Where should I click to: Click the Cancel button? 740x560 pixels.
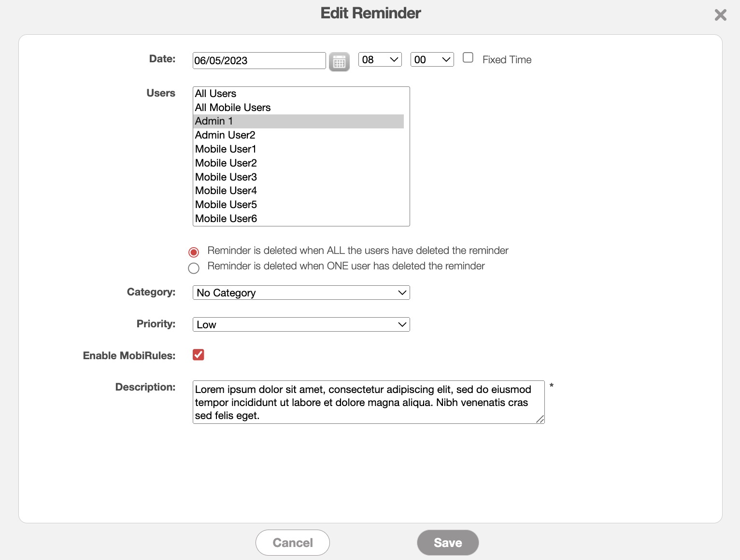pos(292,543)
